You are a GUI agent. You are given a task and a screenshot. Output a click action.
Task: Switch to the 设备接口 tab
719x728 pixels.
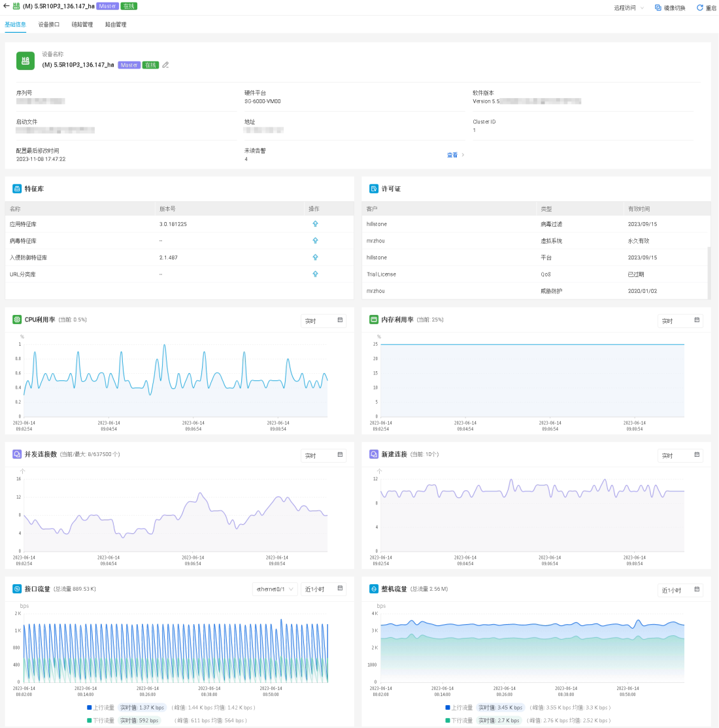pyautogui.click(x=49, y=25)
